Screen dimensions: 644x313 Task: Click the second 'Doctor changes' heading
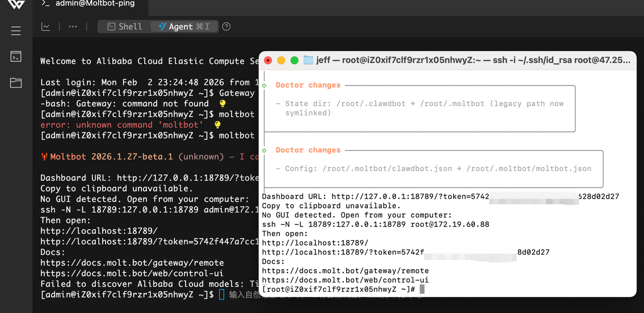click(x=308, y=150)
